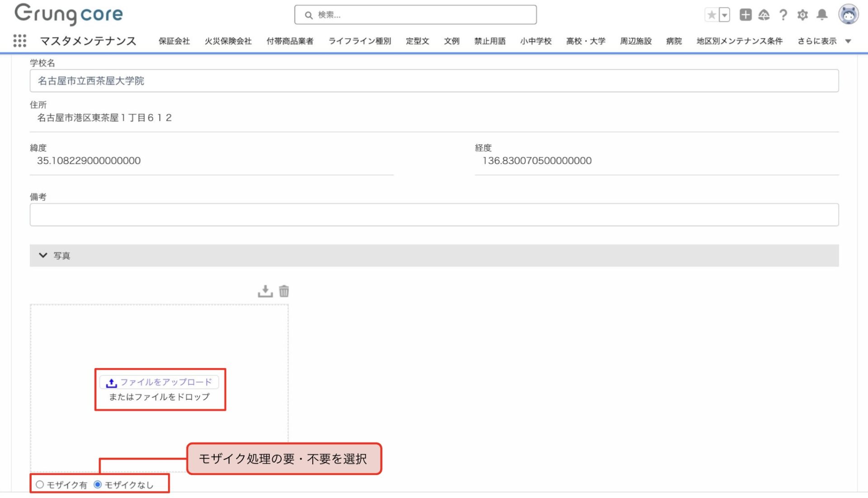
Task: Open the app launcher grid icon
Action: (x=19, y=41)
